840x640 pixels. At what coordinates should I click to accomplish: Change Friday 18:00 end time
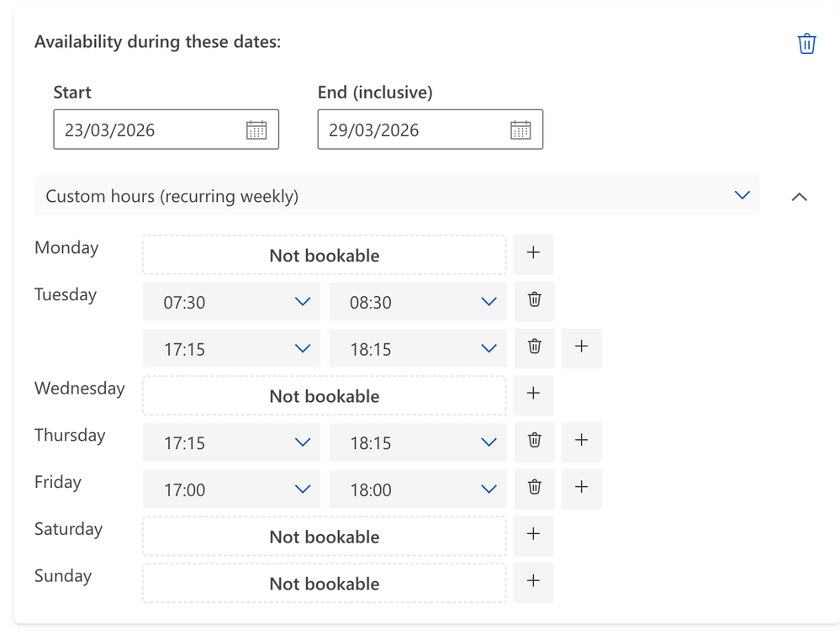(417, 489)
